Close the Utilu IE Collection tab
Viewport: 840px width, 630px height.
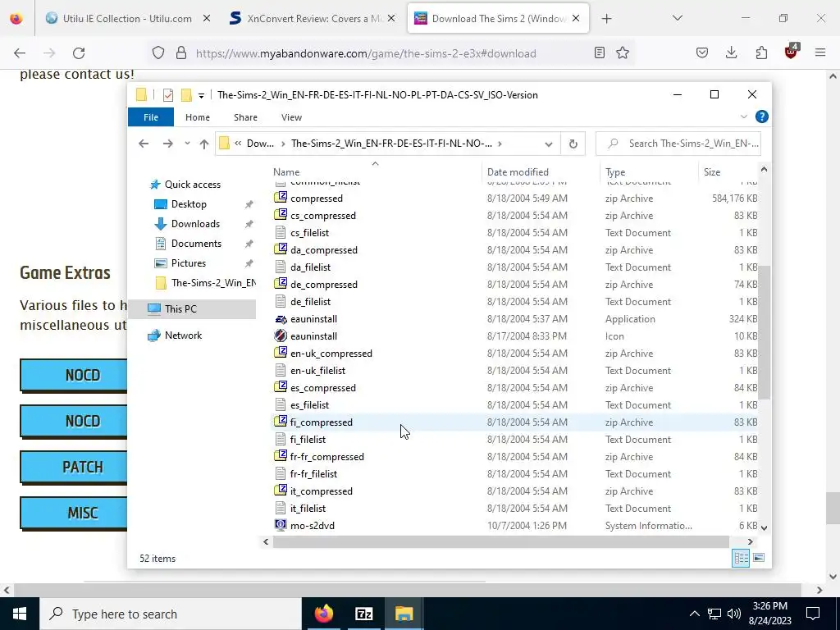(x=207, y=19)
